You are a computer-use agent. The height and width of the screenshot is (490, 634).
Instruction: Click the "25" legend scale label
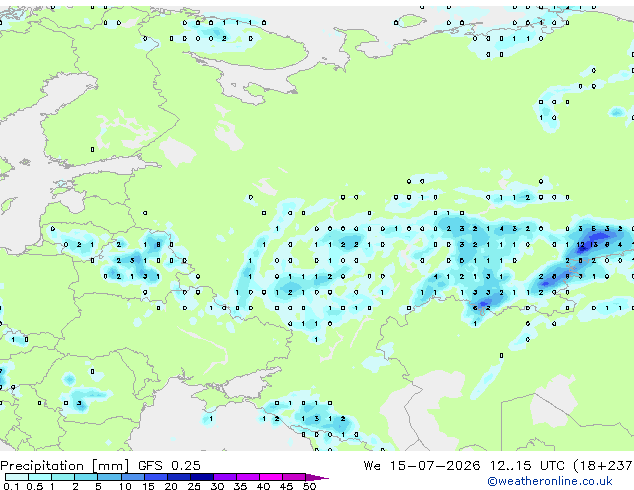194,486
